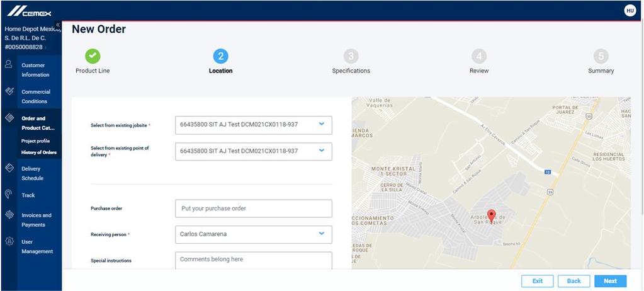Screen dimensions: 644x291
Task: Select Project profile submenu item
Action: [35, 141]
